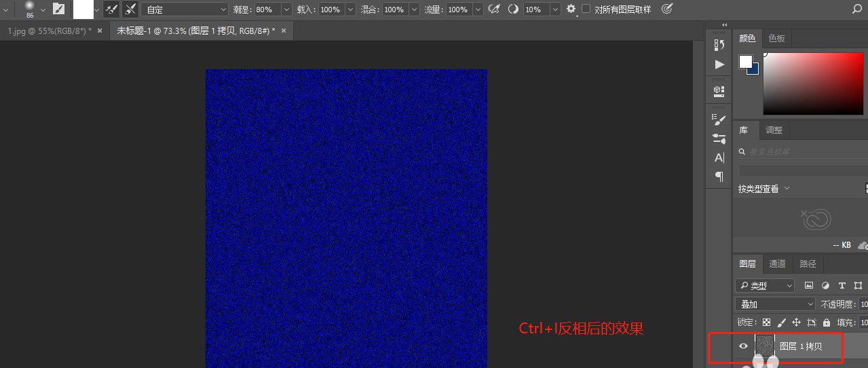Toggle lock artboard nesting icon
The height and width of the screenshot is (368, 868).
811,323
